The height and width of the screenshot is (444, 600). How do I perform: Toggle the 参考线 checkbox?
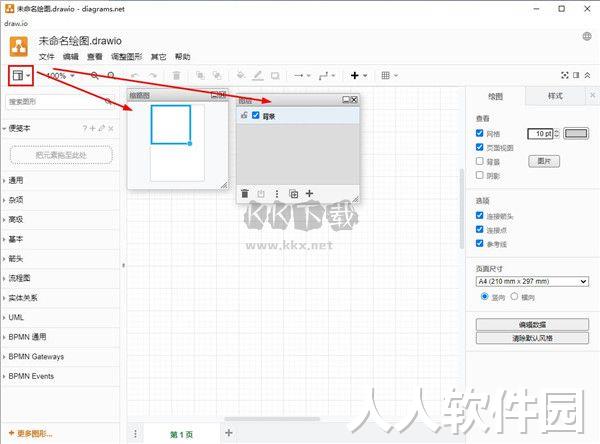pos(479,243)
